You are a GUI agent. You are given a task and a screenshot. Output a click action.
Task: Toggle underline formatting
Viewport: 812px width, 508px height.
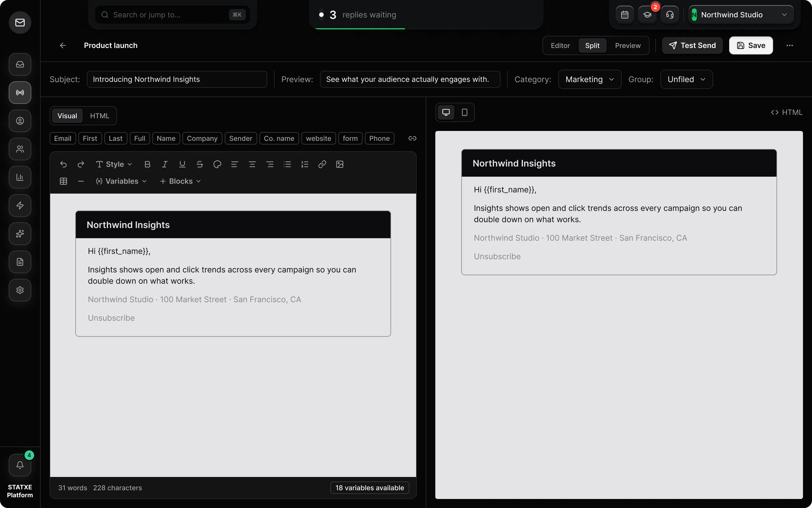(182, 164)
